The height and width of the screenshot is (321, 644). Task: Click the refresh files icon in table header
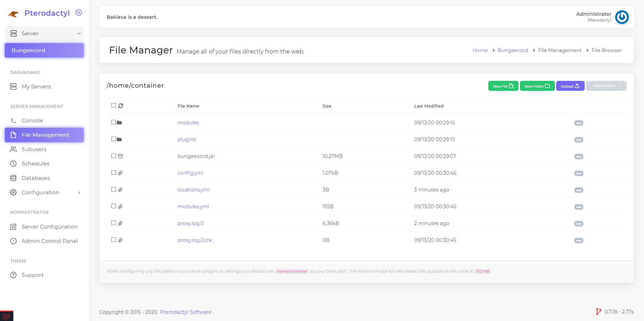[x=121, y=106]
